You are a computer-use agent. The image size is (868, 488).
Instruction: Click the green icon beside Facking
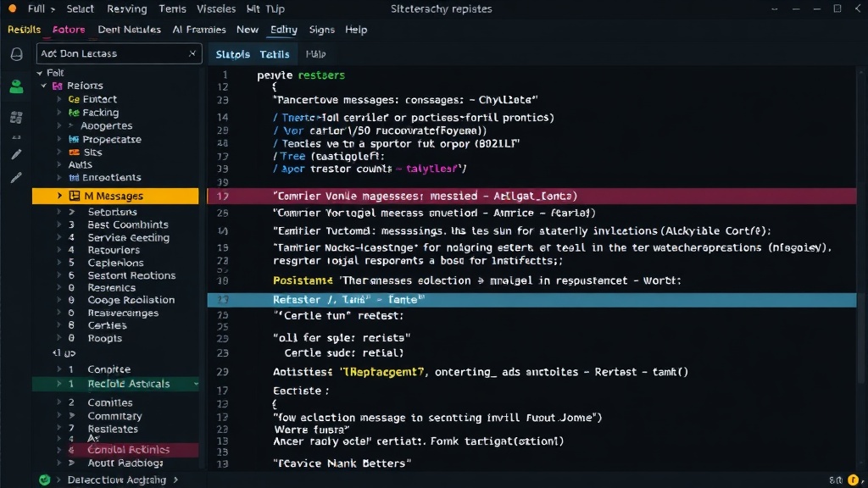click(74, 113)
